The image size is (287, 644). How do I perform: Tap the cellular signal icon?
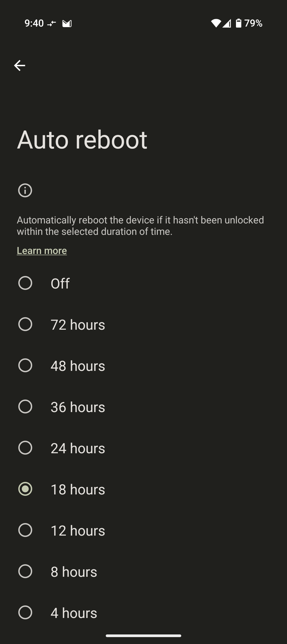(227, 23)
